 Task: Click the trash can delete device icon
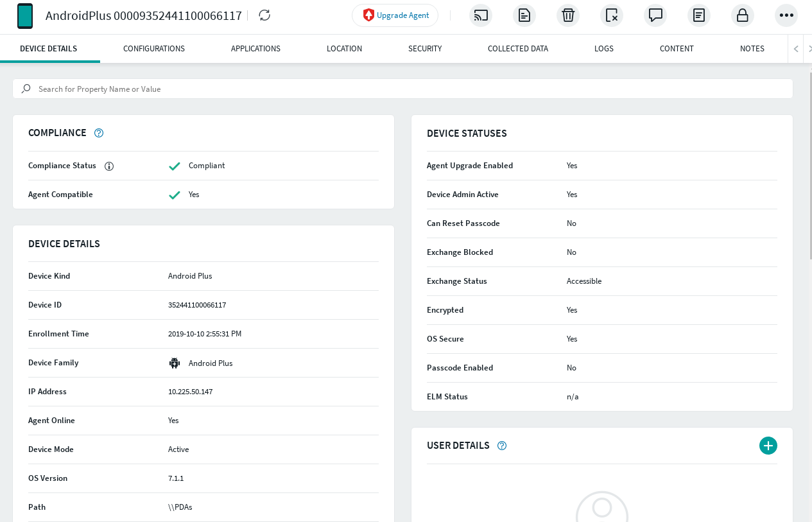(568, 15)
